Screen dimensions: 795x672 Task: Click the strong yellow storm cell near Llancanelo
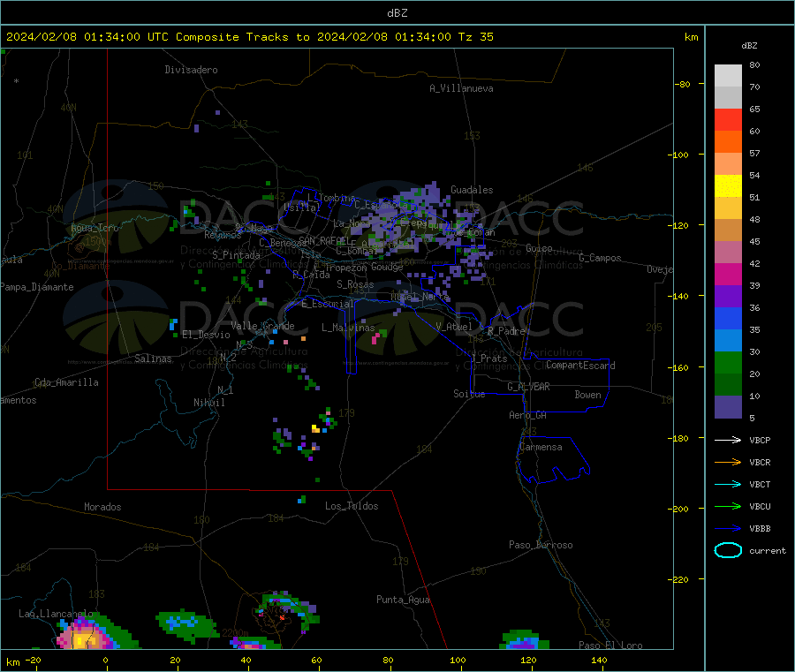click(x=83, y=640)
